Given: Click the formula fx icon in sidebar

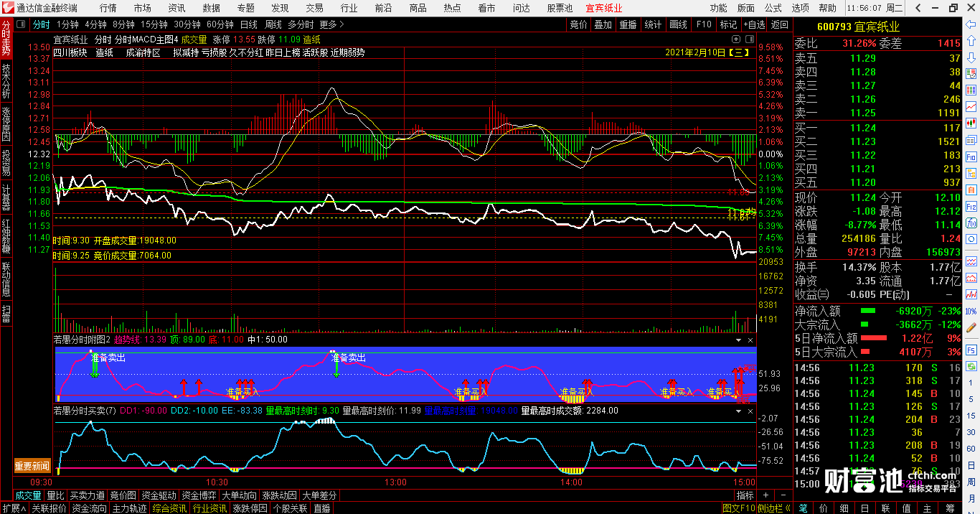Looking at the screenshot, I should tap(971, 222).
